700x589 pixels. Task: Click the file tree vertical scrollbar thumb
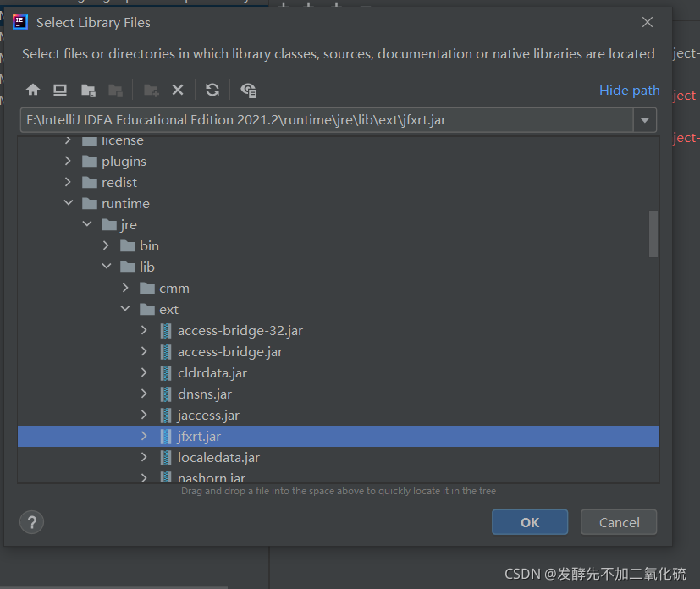653,234
